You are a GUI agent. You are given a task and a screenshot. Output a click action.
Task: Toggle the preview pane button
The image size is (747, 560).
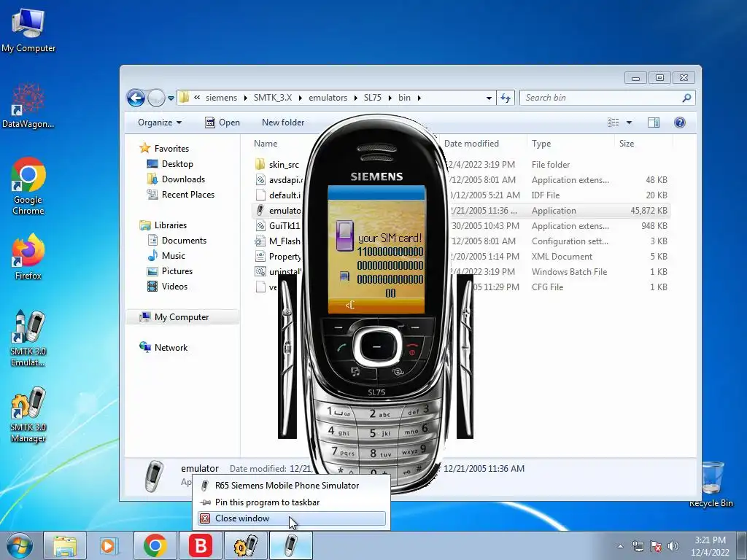(653, 122)
